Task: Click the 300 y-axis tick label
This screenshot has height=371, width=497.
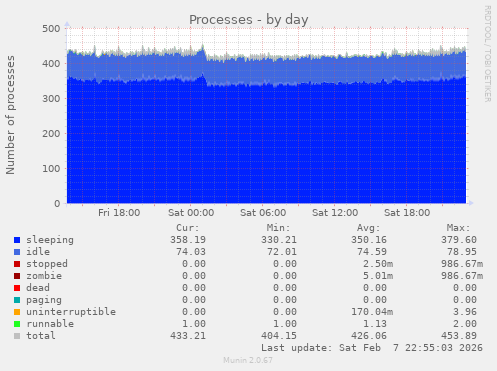Action: tap(51, 99)
